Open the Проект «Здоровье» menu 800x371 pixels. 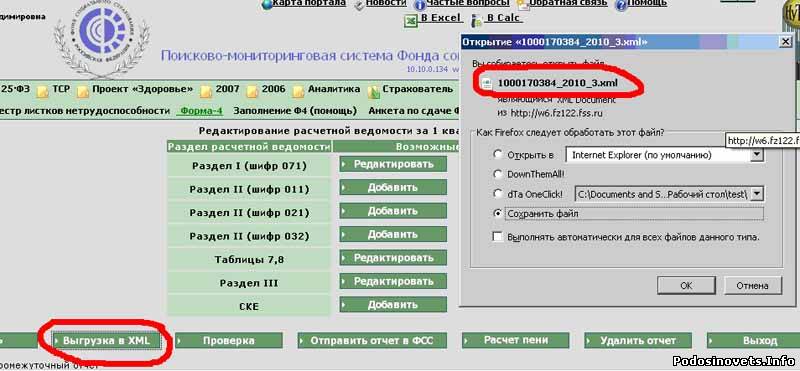(143, 89)
